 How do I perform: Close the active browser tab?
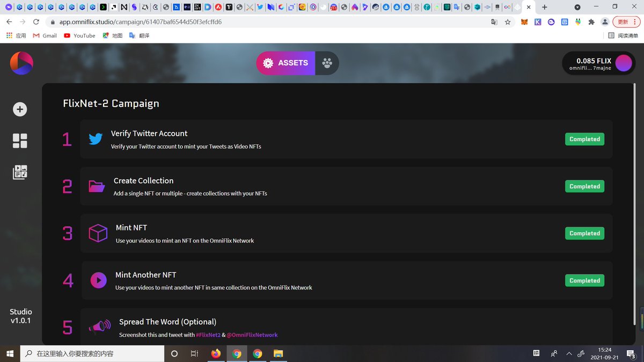click(x=529, y=7)
